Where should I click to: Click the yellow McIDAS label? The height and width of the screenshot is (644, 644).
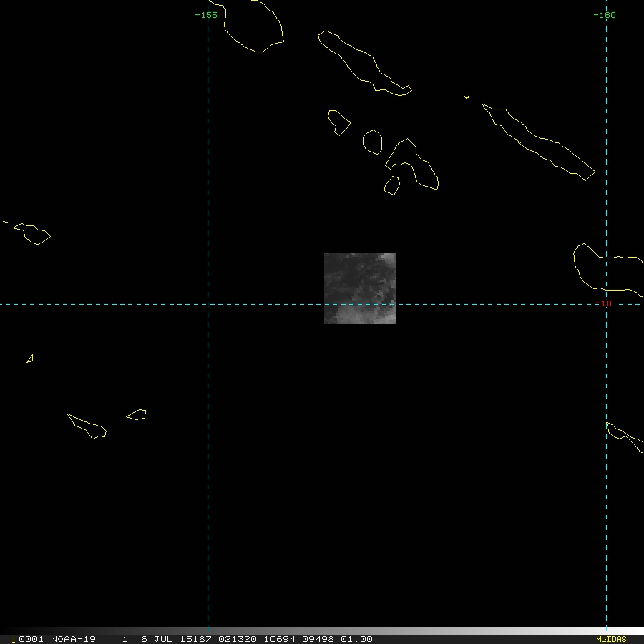611,639
